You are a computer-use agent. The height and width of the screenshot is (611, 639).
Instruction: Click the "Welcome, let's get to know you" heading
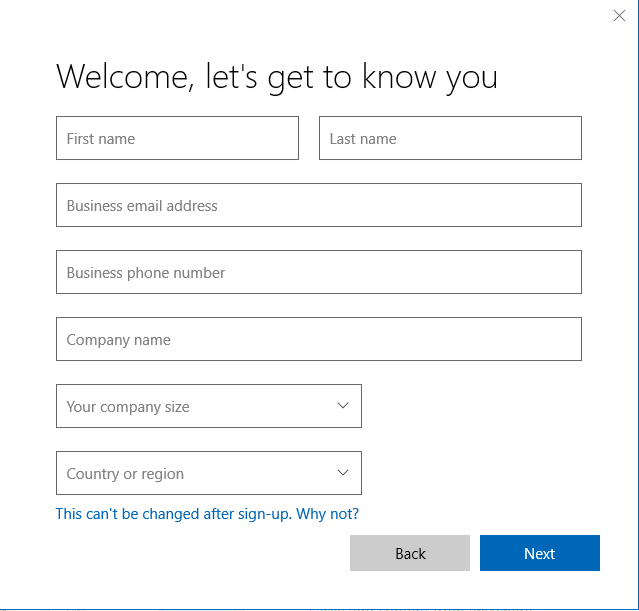[277, 77]
